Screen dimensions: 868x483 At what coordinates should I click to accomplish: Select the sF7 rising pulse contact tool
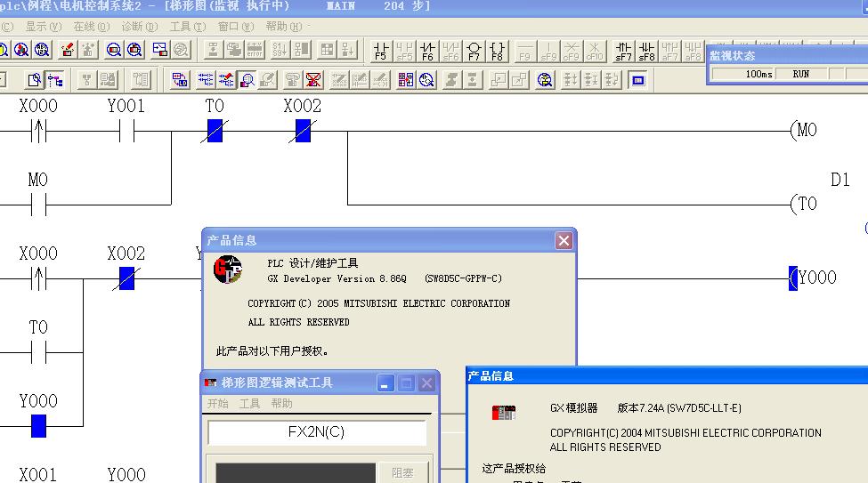click(x=624, y=50)
